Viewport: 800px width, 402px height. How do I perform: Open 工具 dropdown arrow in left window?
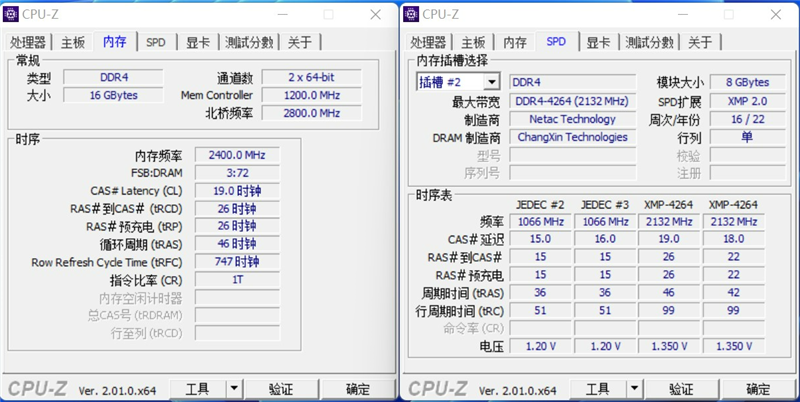(x=234, y=389)
